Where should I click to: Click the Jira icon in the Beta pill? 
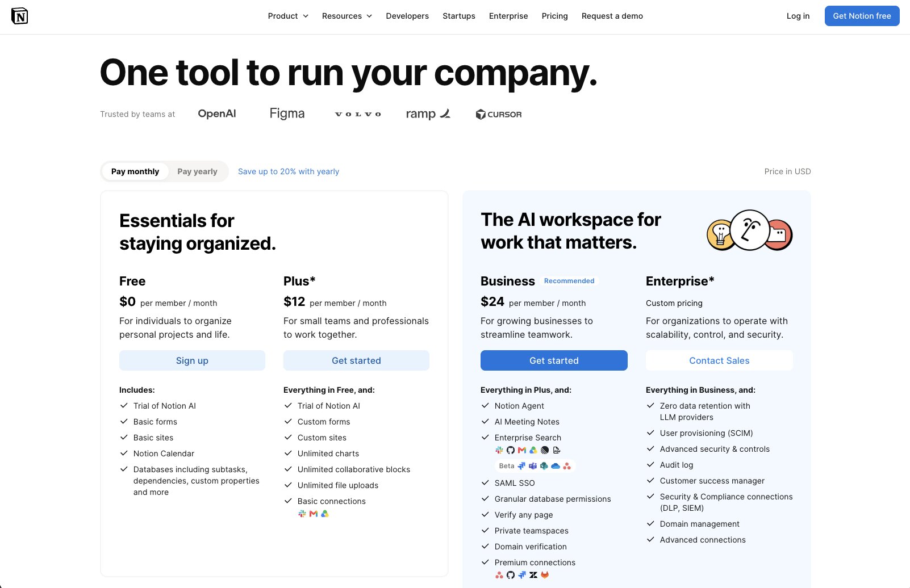click(x=521, y=466)
